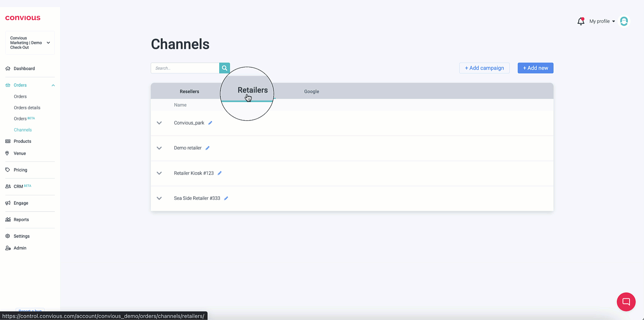The height and width of the screenshot is (320, 644).
Task: Open the CRM BETA page
Action: (22, 186)
